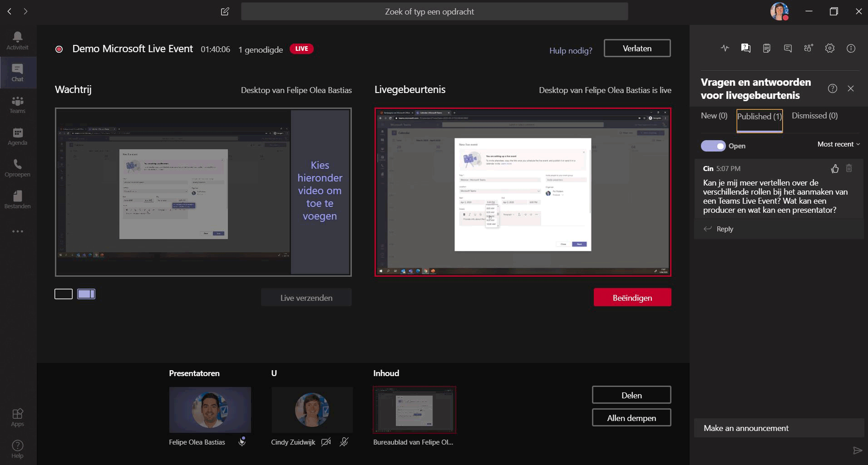The width and height of the screenshot is (868, 465).
Task: Like Cin's question with thumbs up
Action: [x=834, y=169]
